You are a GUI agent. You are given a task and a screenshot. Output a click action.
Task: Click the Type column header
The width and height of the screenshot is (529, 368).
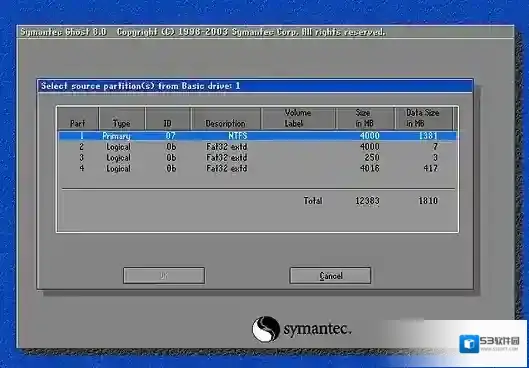(122, 118)
